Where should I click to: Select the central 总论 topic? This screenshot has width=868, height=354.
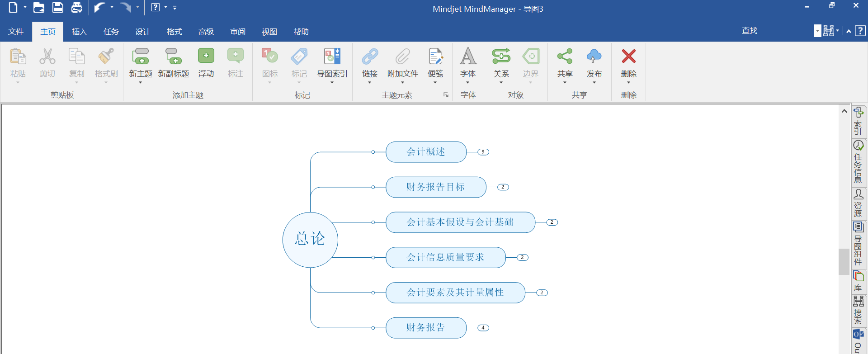click(310, 240)
